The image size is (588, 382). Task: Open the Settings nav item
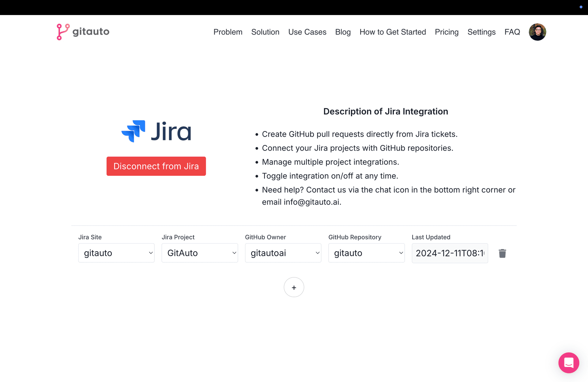pyautogui.click(x=481, y=32)
